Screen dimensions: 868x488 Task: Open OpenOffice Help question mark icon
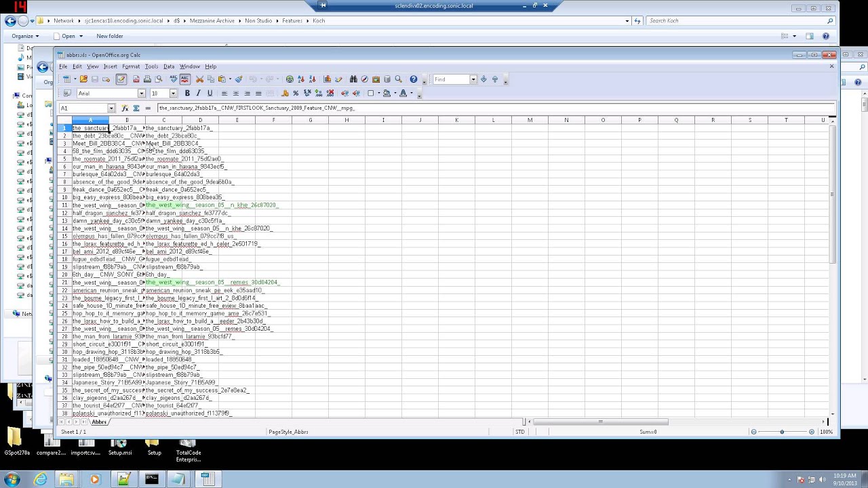tap(413, 79)
